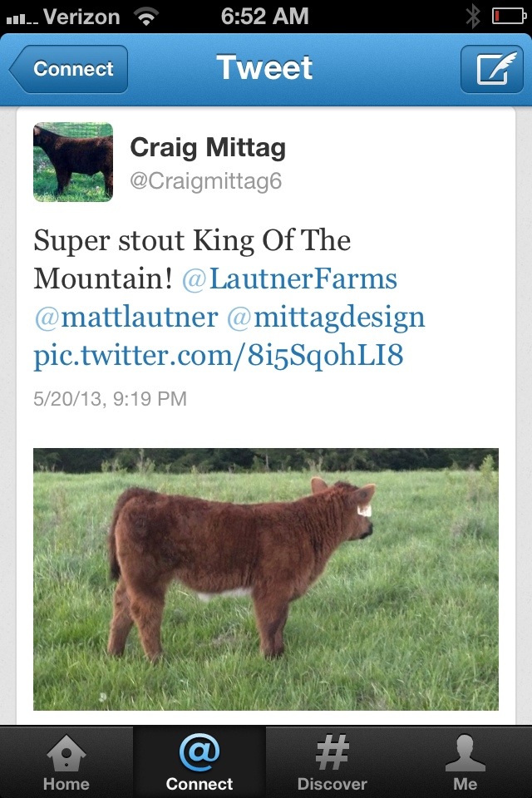The width and height of the screenshot is (532, 798).
Task: Open the @mattlautner mention link
Action: [x=126, y=318]
